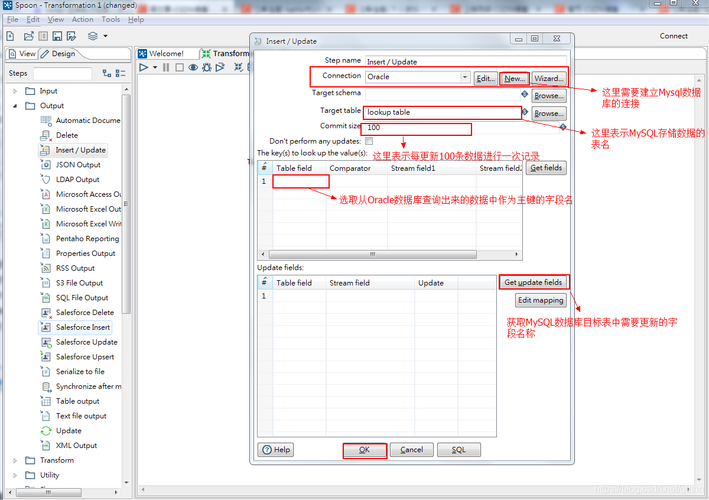Run the transformation with play icon

coord(144,67)
